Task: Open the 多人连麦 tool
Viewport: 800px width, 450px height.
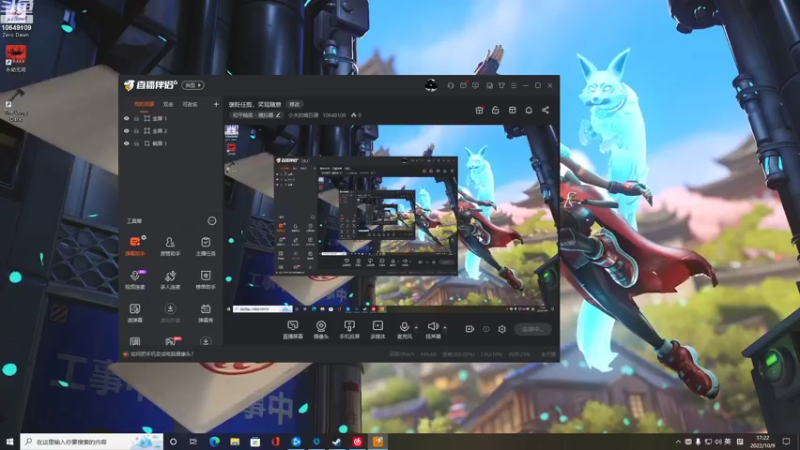Action: coord(170,280)
